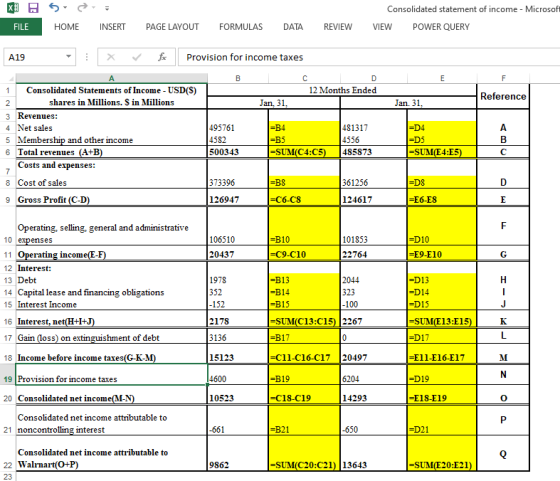Select row 23 header
The image size is (560, 481).
point(8,476)
